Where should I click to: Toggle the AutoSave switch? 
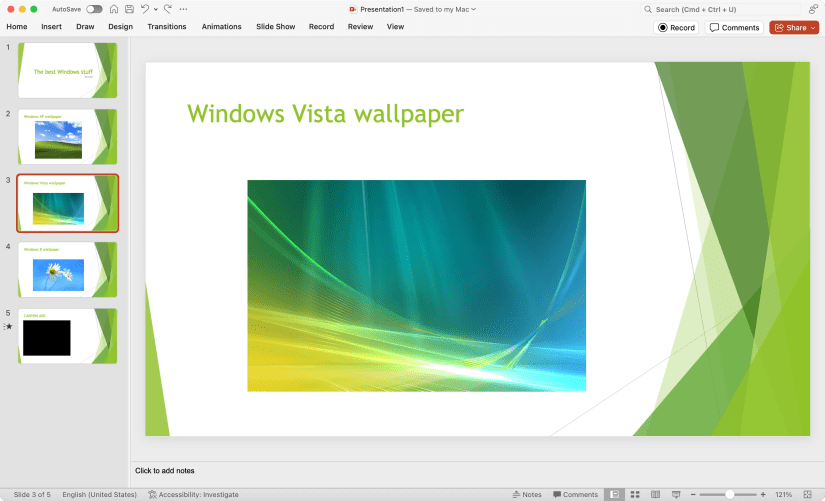coord(94,9)
